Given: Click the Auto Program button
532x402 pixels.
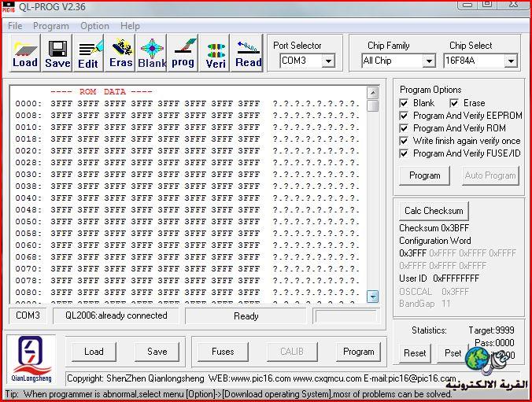Looking at the screenshot, I should pyautogui.click(x=490, y=175).
